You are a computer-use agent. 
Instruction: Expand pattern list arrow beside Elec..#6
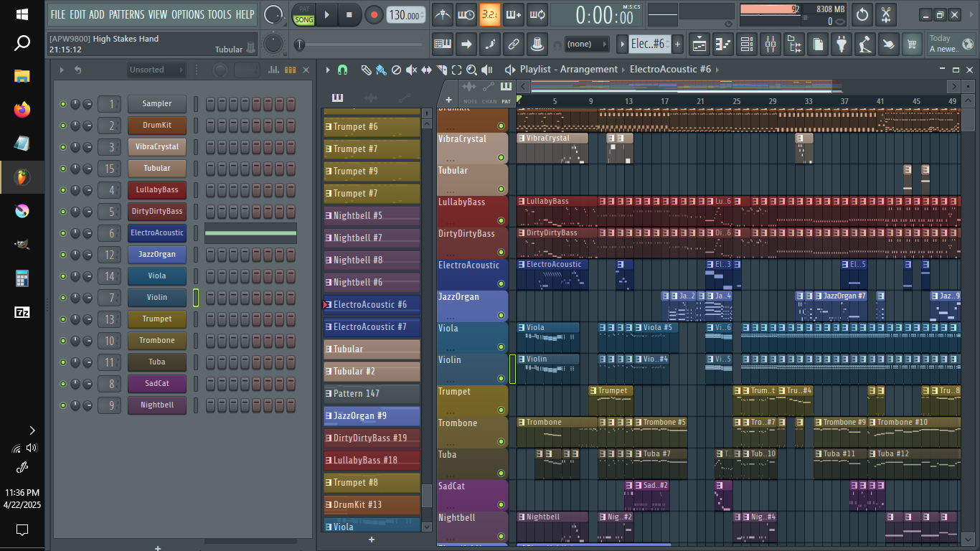[x=623, y=44]
